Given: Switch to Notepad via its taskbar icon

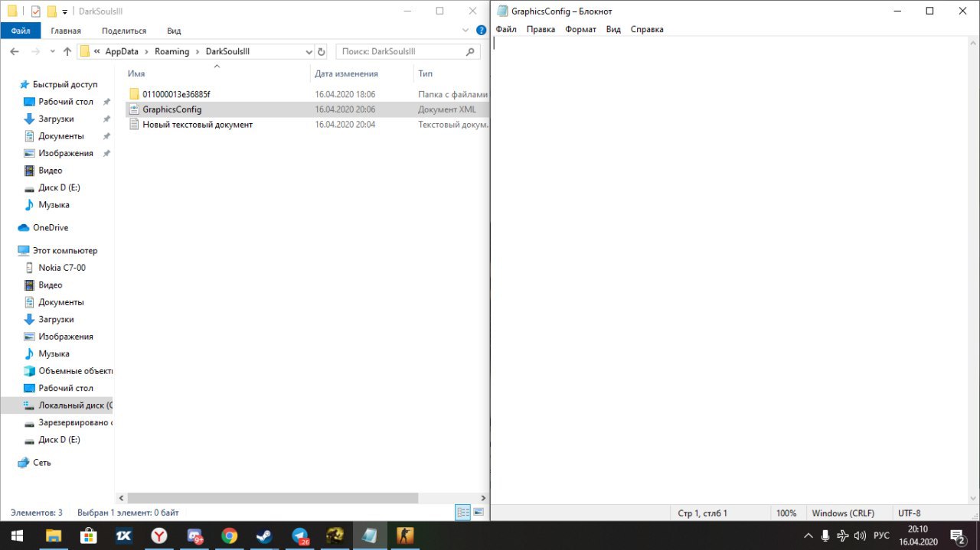Looking at the screenshot, I should click(371, 535).
